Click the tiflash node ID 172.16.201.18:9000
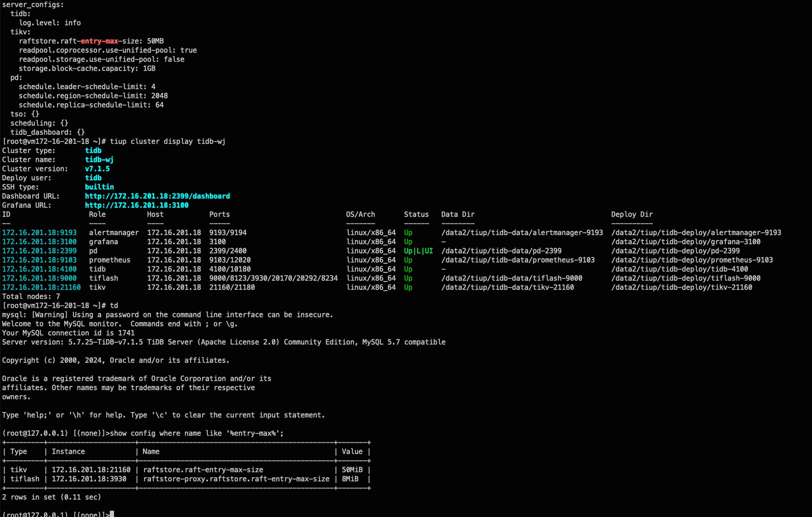Viewport: 812px width, 517px height. coord(39,278)
